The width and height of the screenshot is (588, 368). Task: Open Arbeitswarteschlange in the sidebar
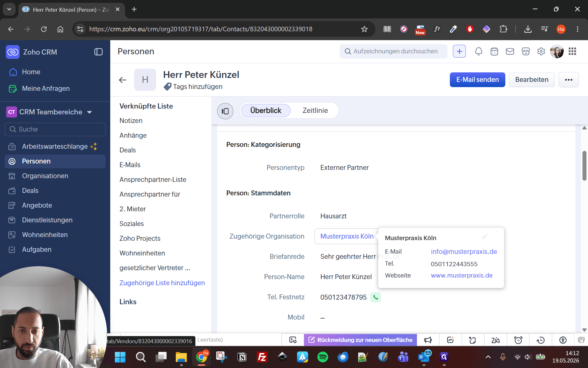click(x=55, y=147)
